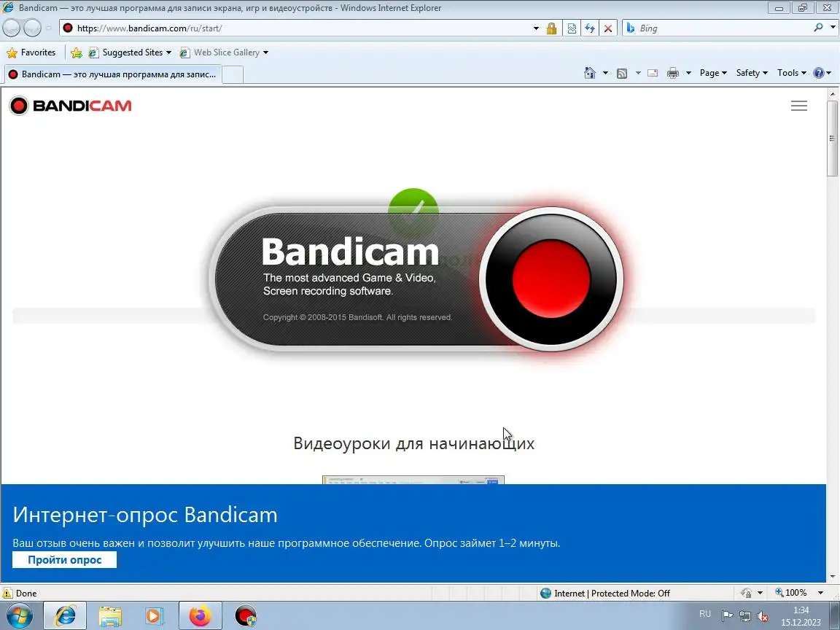This screenshot has height=630, width=840.
Task: Click the Suggested Sites link
Action: click(x=132, y=52)
